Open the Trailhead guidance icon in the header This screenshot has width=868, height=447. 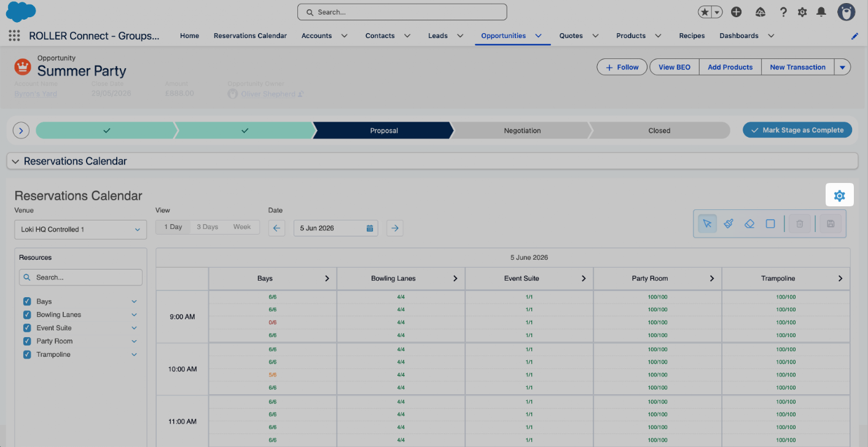[x=760, y=12]
